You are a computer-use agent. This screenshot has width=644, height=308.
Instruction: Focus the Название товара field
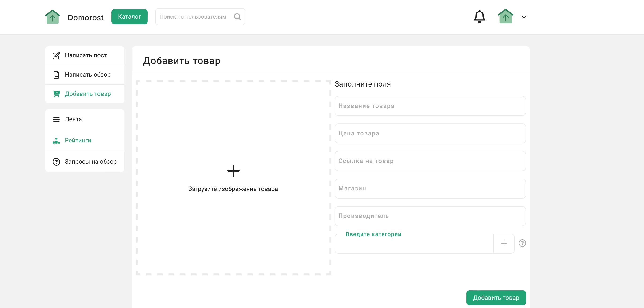tap(430, 106)
